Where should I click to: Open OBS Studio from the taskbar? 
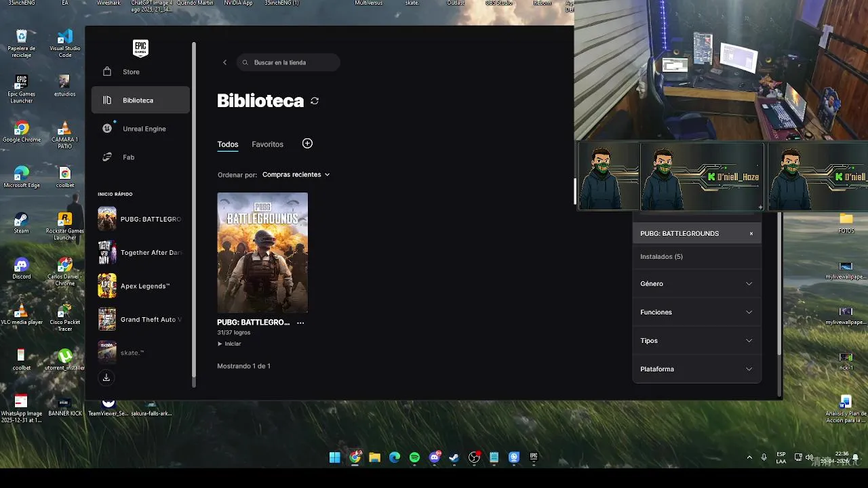(474, 457)
